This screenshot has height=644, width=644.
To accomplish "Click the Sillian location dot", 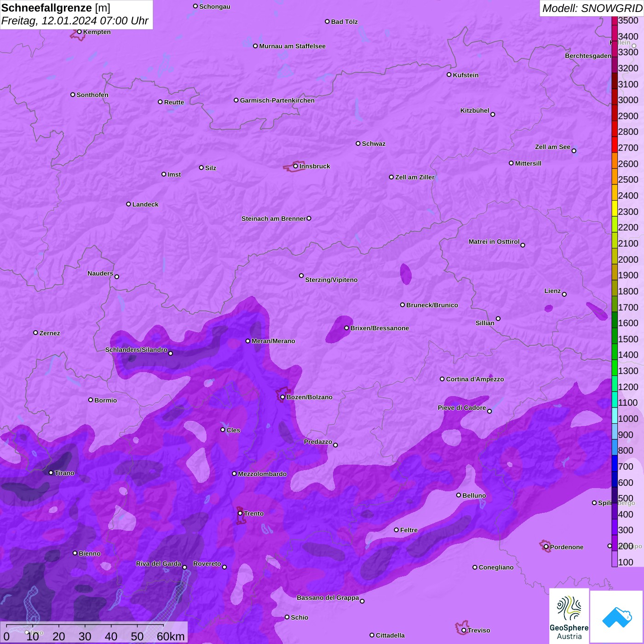I will click(x=498, y=319).
